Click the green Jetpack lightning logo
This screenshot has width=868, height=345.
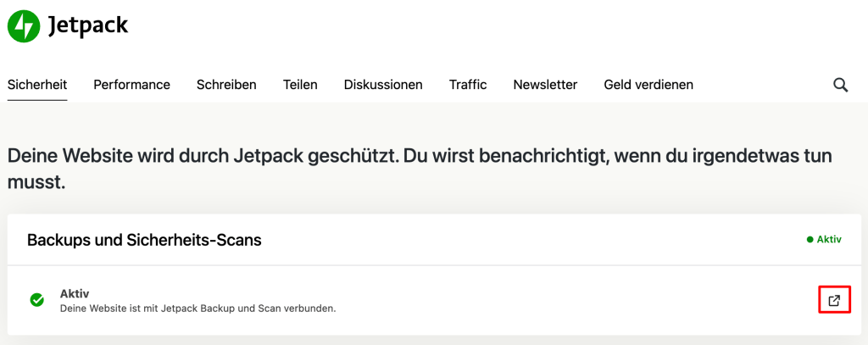pos(24,26)
